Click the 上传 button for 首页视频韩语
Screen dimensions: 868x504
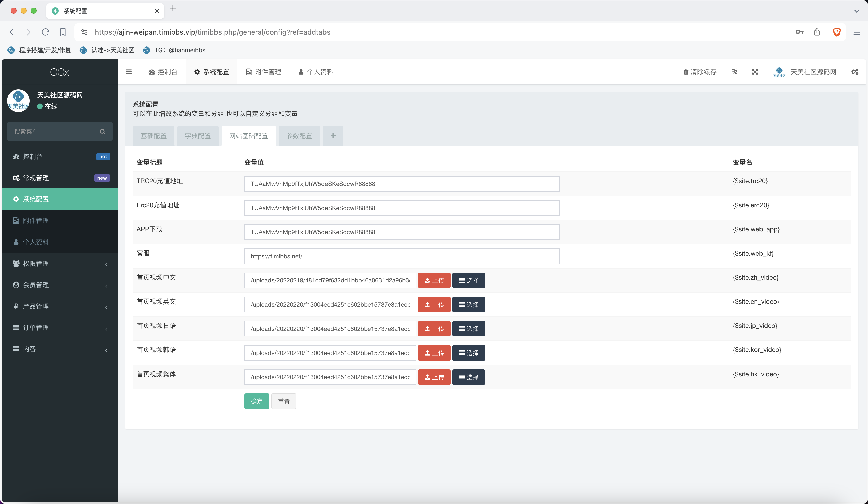tap(434, 353)
